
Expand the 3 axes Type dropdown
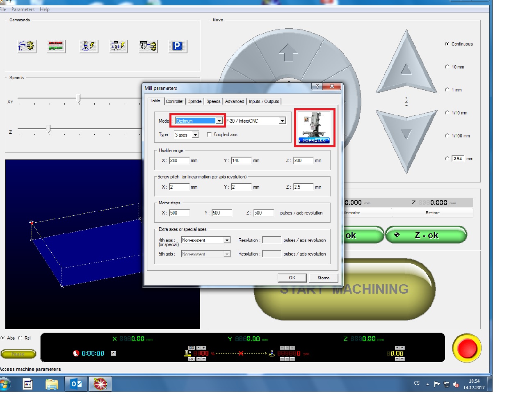pyautogui.click(x=195, y=135)
